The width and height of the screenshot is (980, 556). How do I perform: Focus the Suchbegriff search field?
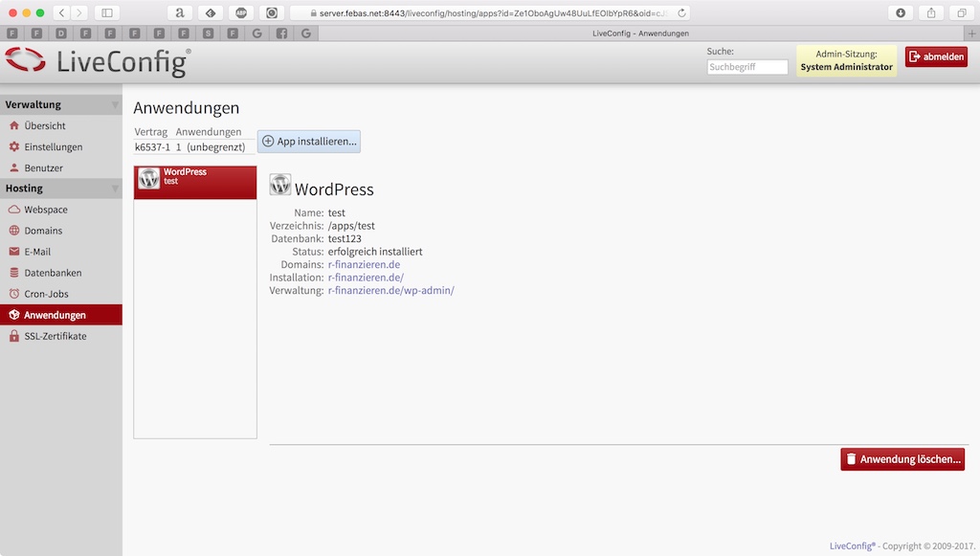point(747,67)
